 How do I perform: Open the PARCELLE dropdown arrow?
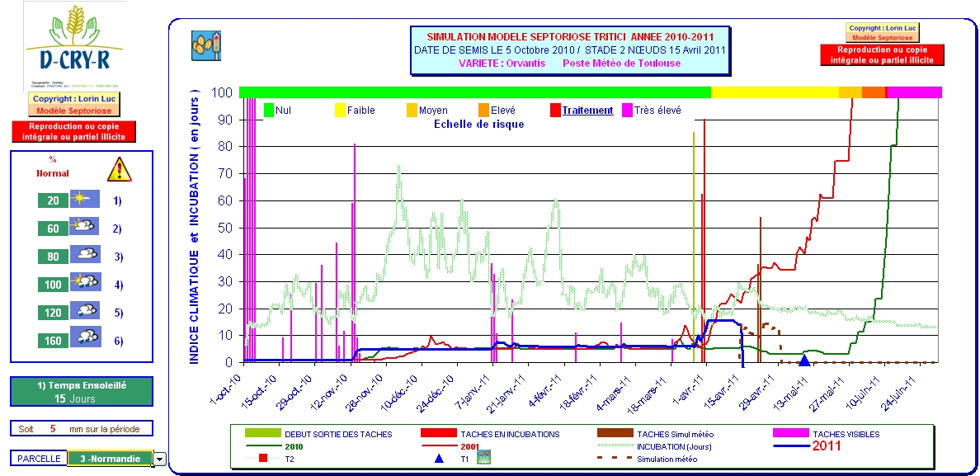point(160,460)
